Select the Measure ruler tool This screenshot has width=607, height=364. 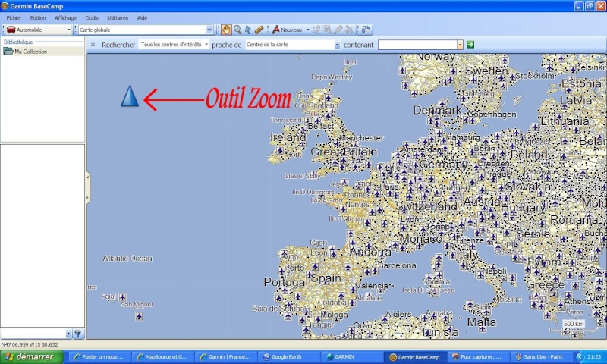259,30
